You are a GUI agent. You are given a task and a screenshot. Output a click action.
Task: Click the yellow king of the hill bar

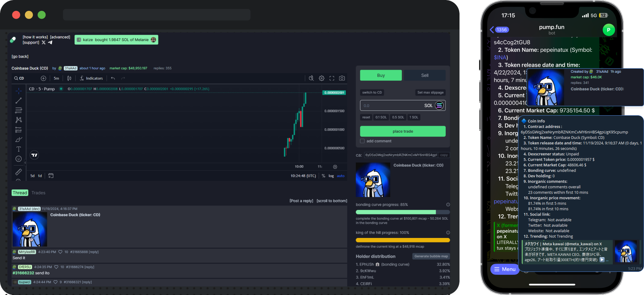[x=403, y=240]
